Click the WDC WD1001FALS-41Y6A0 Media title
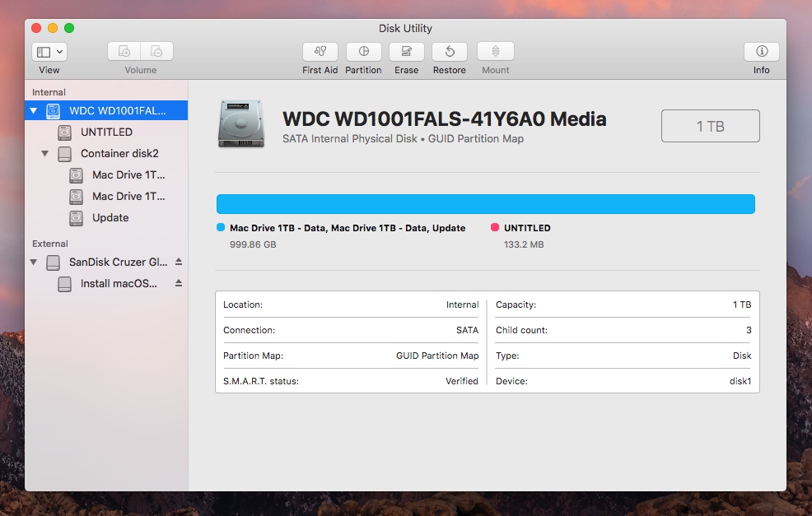Screen dimensions: 812x516 click(445, 119)
